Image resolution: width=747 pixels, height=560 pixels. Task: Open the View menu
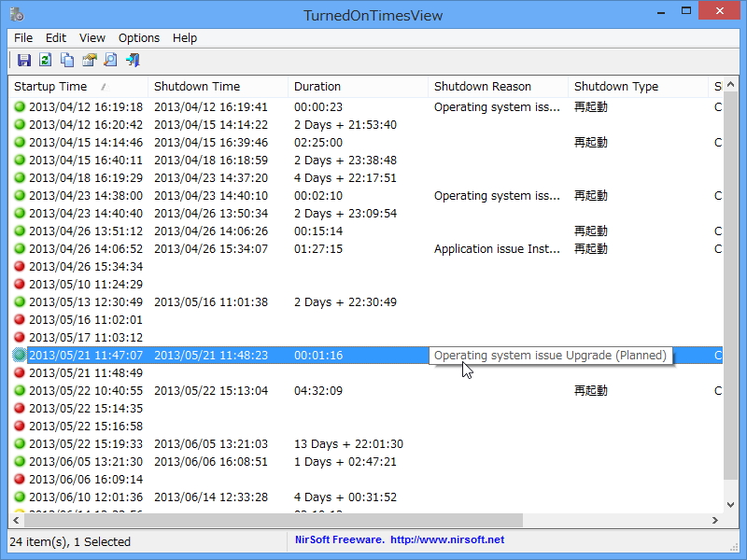[92, 38]
